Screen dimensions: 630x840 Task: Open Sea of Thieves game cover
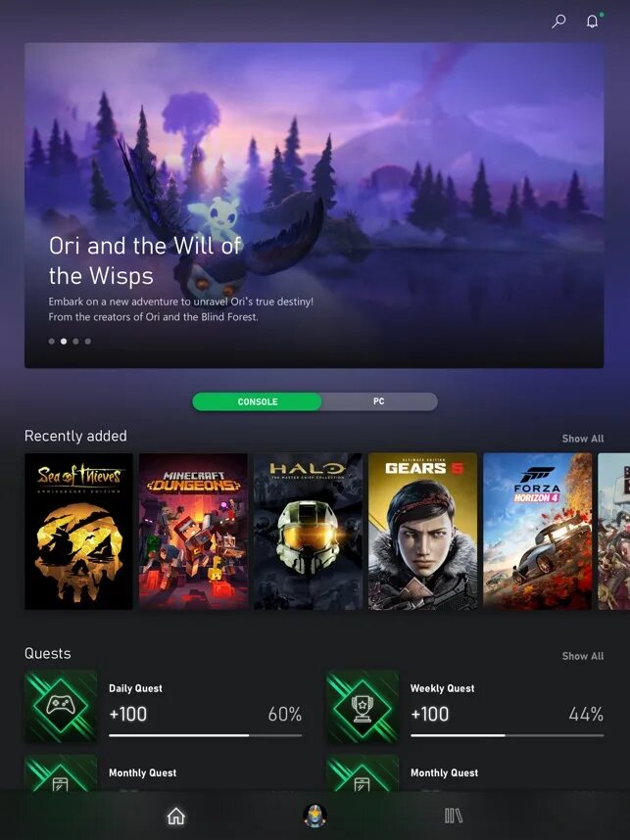pos(78,531)
